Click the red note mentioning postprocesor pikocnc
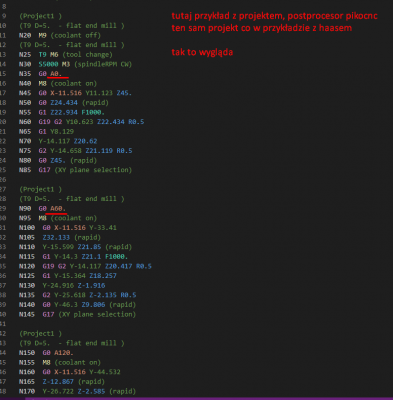Screen dimensions: 393x400 274,16
